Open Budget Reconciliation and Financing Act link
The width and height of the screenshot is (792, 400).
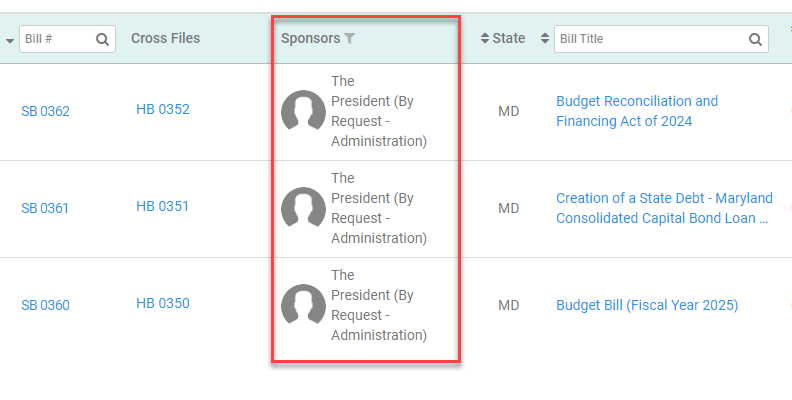click(x=637, y=111)
